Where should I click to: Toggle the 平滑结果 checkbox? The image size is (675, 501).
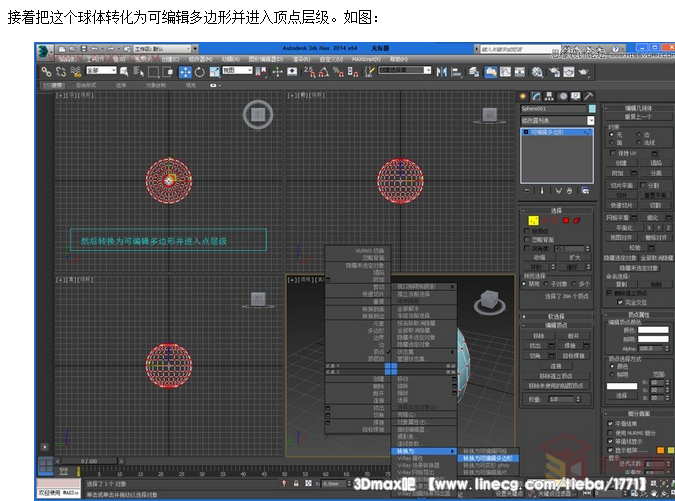pos(610,424)
